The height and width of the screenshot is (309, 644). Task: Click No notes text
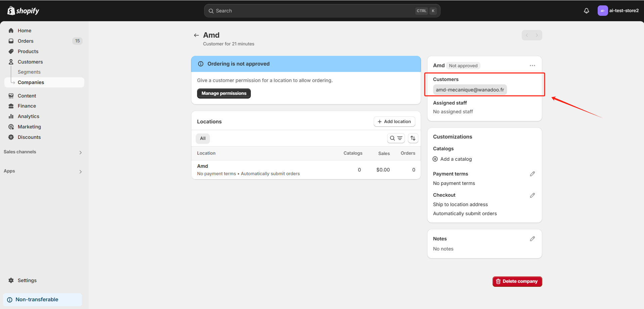tap(443, 249)
